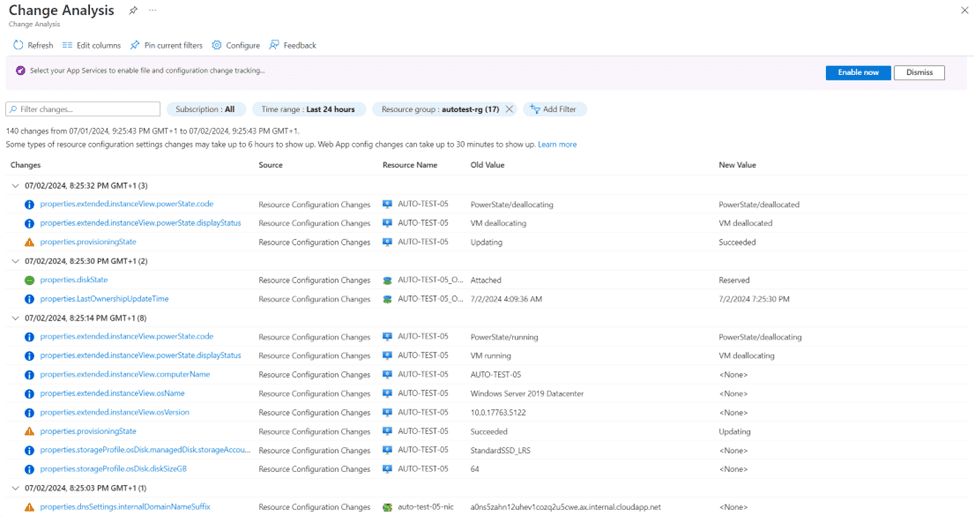Open the Time range Last 24 hours filter

click(308, 109)
